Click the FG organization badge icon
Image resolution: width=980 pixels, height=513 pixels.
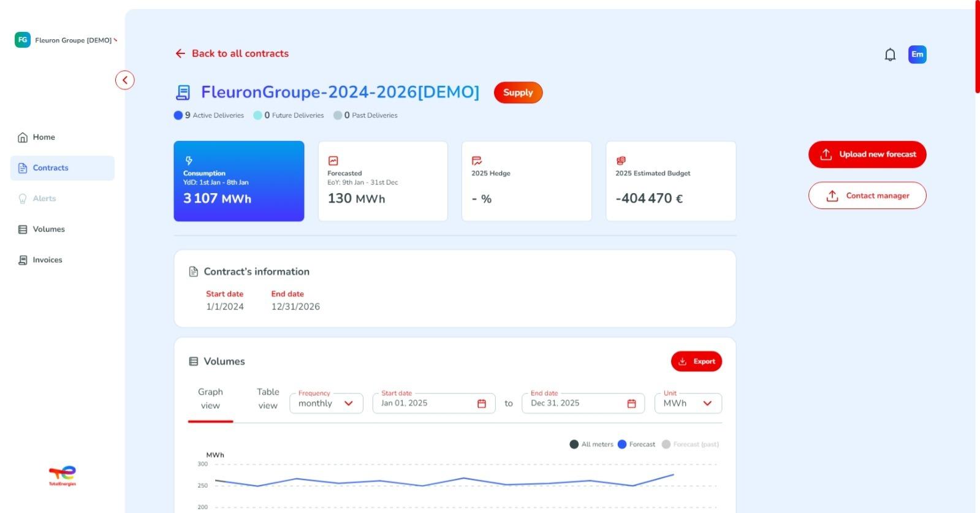coord(23,40)
